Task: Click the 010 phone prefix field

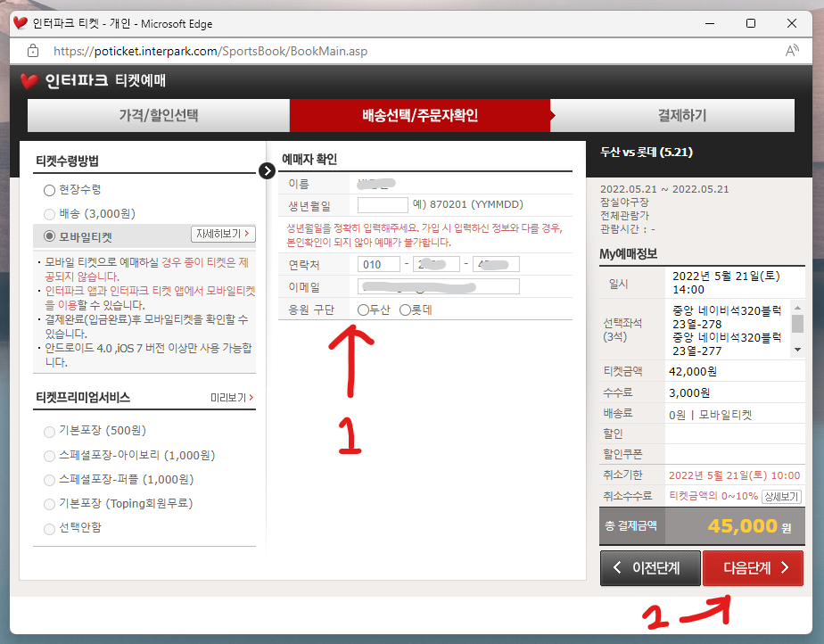Action: tap(378, 264)
